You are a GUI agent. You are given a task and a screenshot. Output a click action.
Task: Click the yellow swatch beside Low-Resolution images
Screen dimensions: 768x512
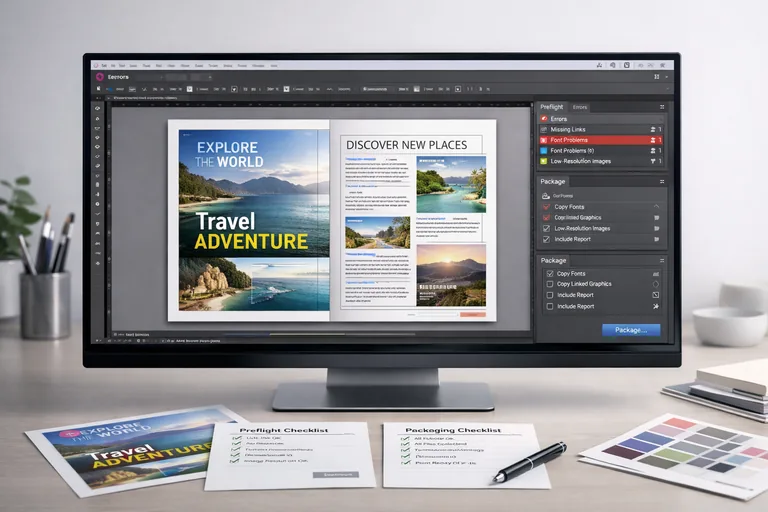(544, 161)
